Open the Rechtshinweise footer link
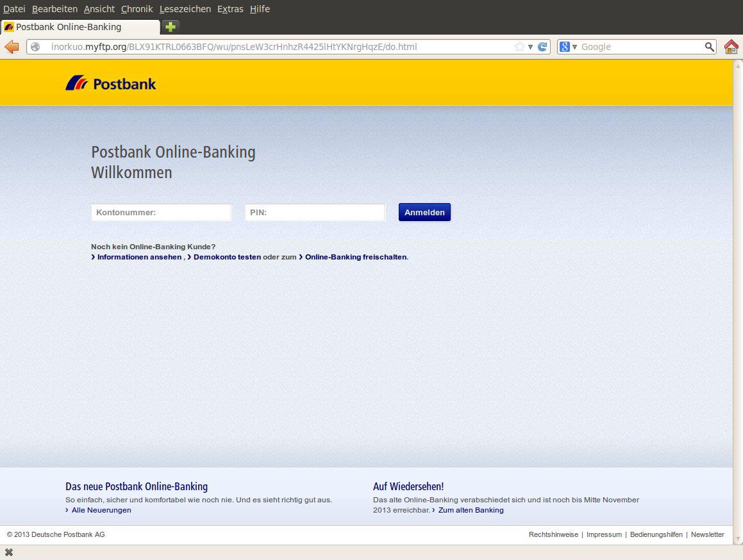This screenshot has width=743, height=560. (553, 534)
